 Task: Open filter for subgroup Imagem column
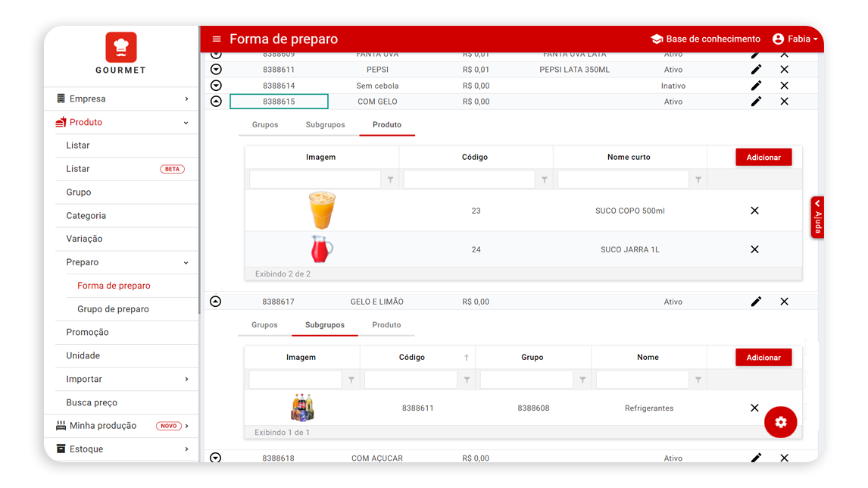351,380
